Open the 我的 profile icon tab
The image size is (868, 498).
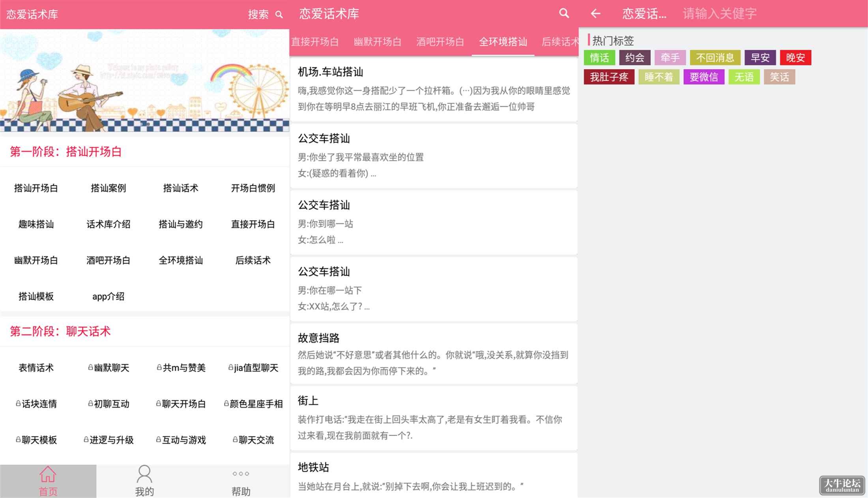[144, 481]
